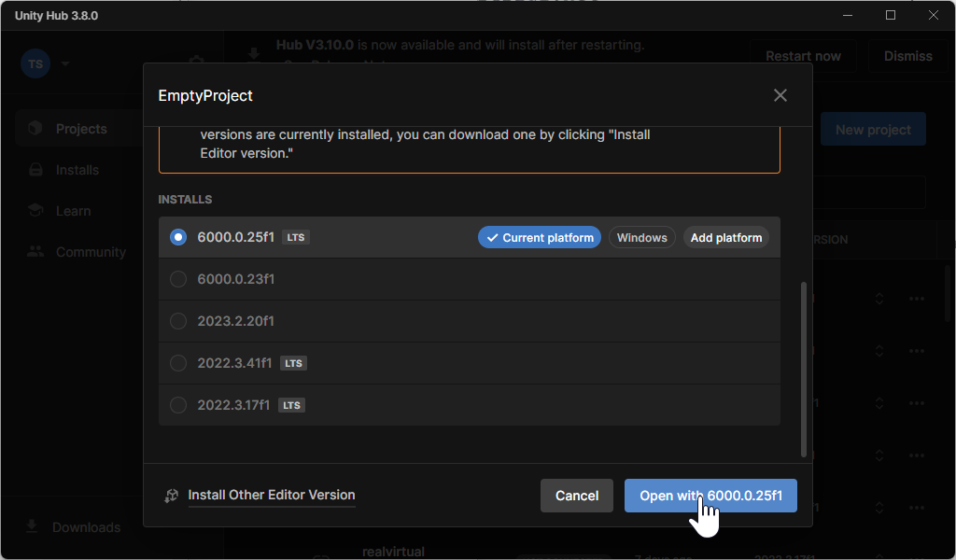The image size is (956, 560).
Task: Open the three-dots menu on the first project row
Action: (x=916, y=299)
